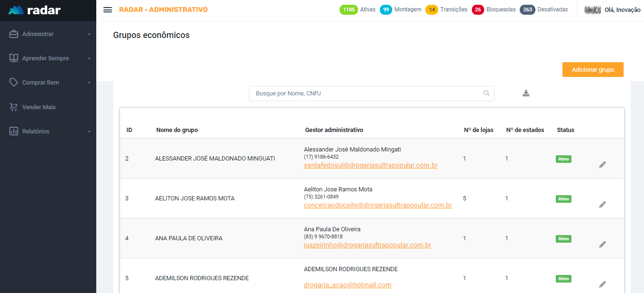Open santafedosul@drogariasultrapopular.com.br email link

(x=370, y=166)
